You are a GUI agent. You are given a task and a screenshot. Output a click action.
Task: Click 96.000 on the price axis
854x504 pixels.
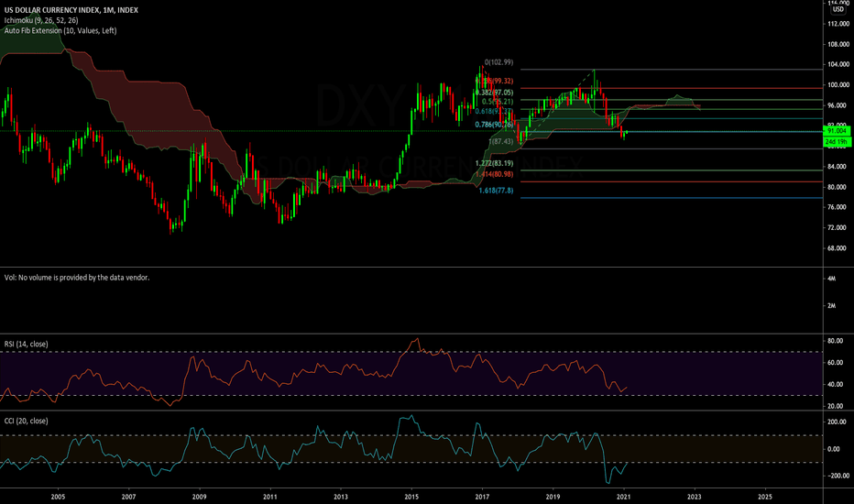pyautogui.click(x=838, y=105)
